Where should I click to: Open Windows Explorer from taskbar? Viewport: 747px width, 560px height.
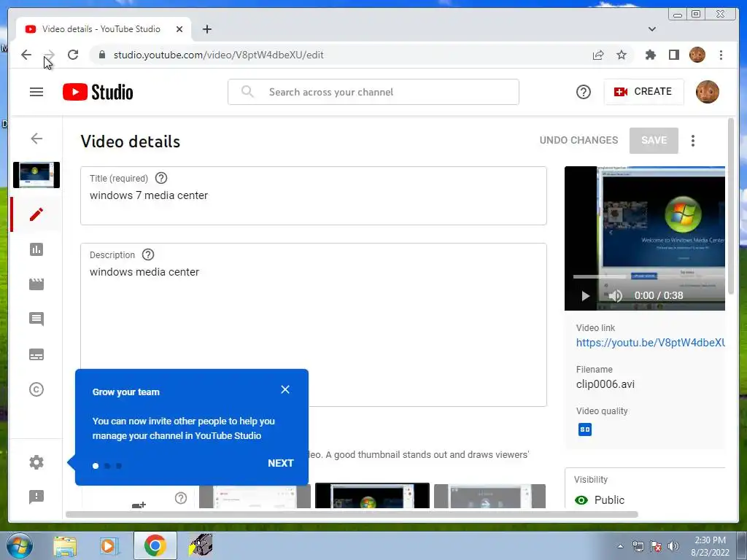pyautogui.click(x=65, y=545)
